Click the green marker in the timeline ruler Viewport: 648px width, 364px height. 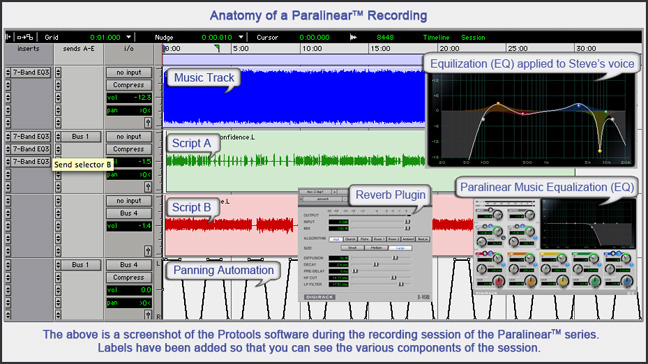click(x=217, y=48)
